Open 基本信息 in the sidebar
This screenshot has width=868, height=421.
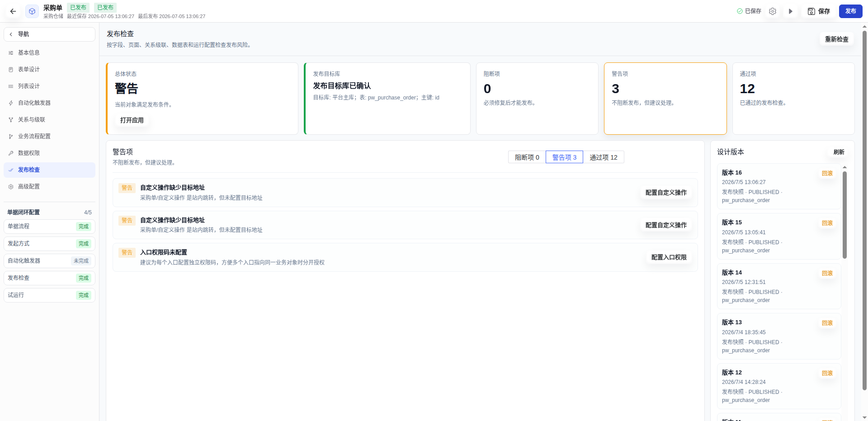tap(49, 53)
